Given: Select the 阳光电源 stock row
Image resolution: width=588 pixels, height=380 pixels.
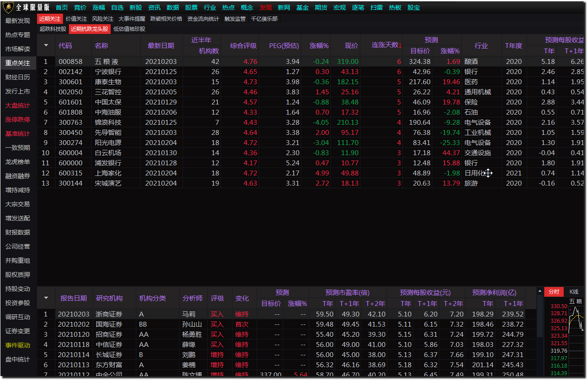Looking at the screenshot, I should (311, 143).
